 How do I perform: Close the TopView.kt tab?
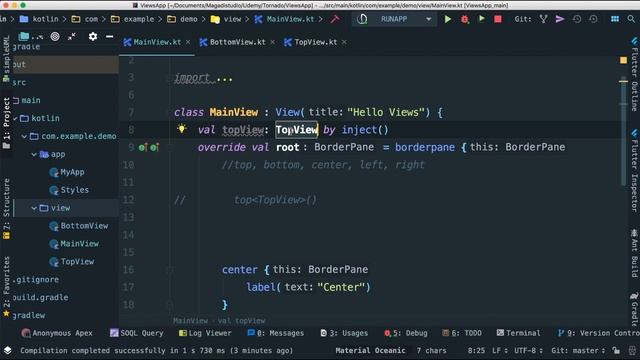coord(344,42)
